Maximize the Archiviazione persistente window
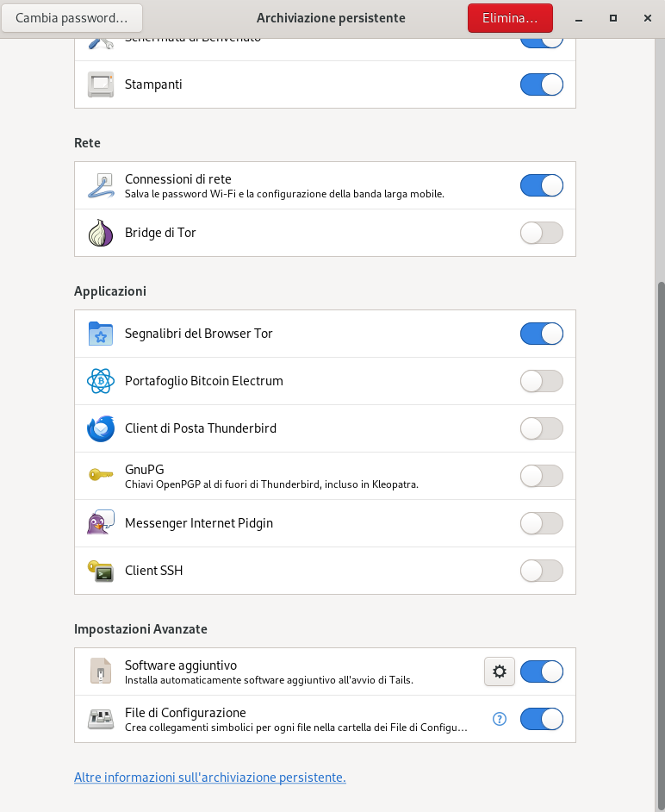Screen dimensions: 665x812 (613, 19)
